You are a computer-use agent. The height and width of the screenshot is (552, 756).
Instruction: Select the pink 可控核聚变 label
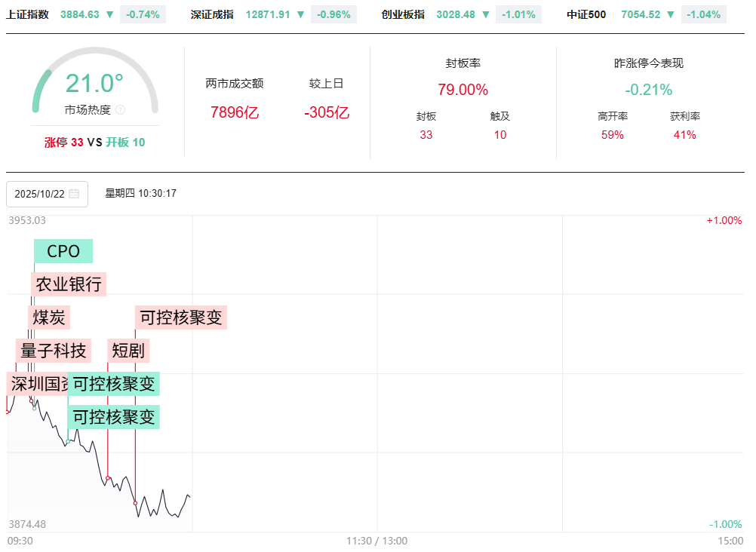tap(181, 317)
